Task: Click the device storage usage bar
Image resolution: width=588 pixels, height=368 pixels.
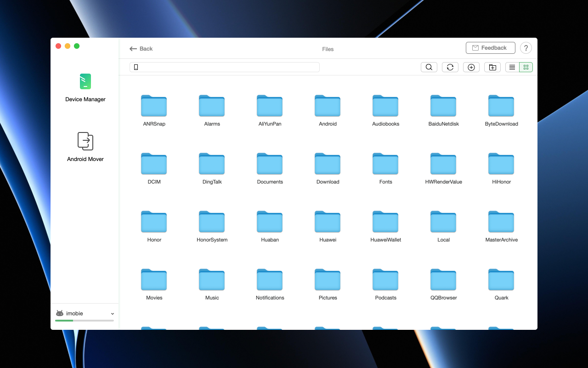Action: point(85,320)
